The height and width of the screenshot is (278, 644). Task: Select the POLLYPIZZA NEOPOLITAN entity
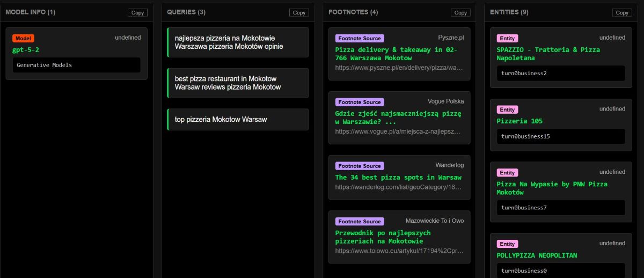coord(537,255)
